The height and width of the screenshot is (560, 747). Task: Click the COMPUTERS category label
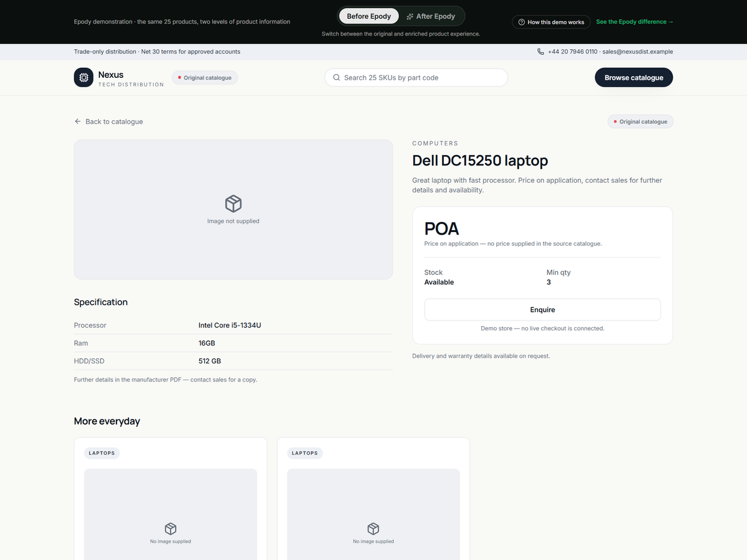click(x=435, y=143)
